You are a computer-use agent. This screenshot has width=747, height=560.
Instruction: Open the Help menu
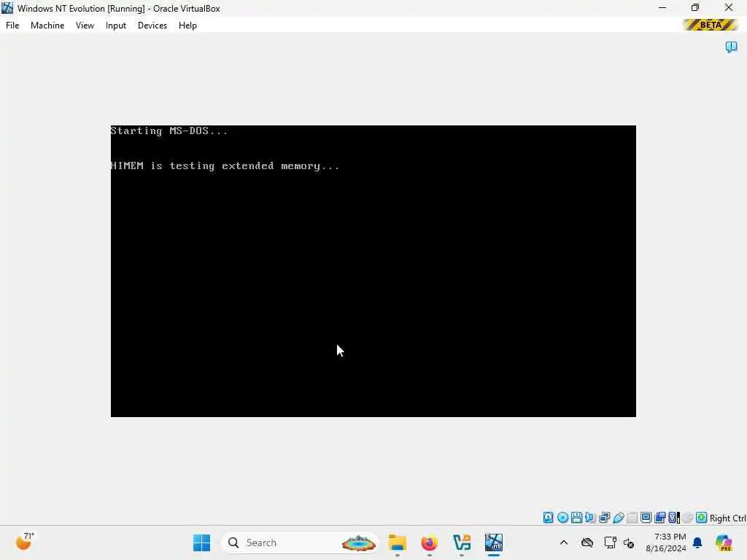187,26
